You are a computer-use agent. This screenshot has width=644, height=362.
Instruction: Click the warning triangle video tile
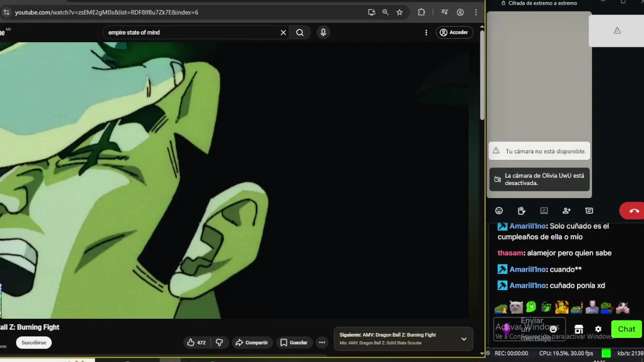pyautogui.click(x=617, y=31)
